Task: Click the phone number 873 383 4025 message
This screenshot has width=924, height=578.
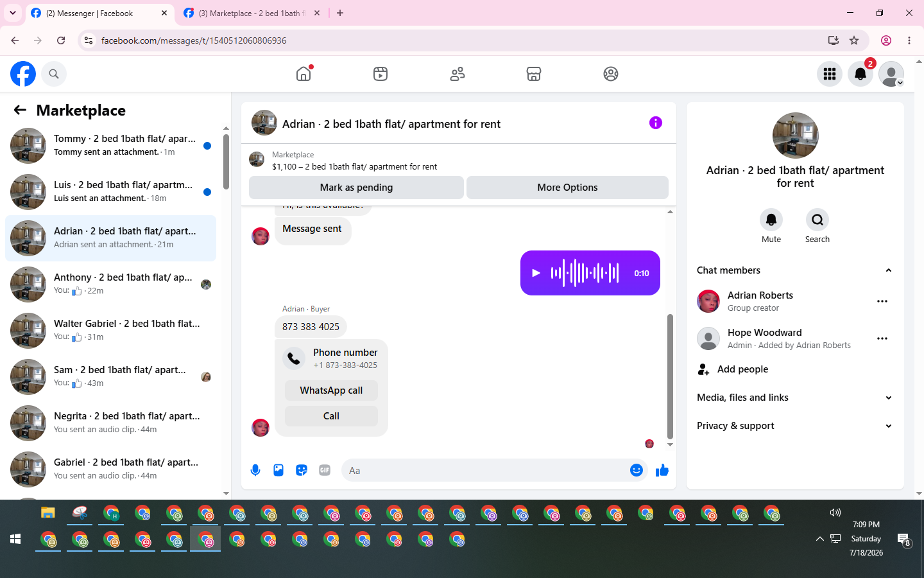Action: (x=311, y=327)
